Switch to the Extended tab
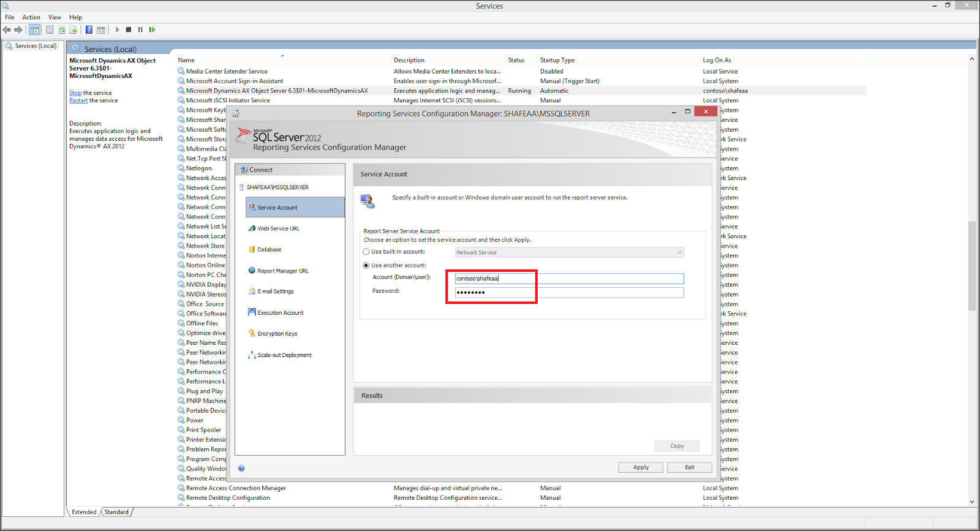 [x=84, y=512]
